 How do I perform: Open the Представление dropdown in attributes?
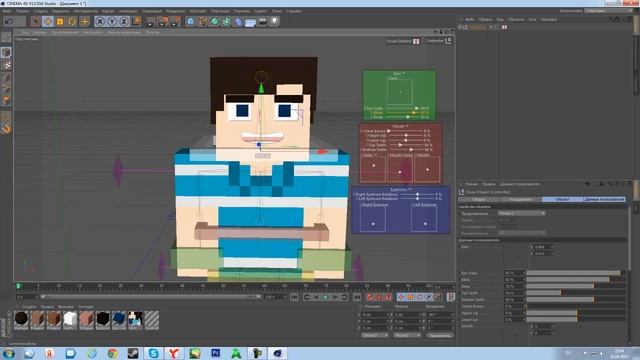(x=521, y=213)
